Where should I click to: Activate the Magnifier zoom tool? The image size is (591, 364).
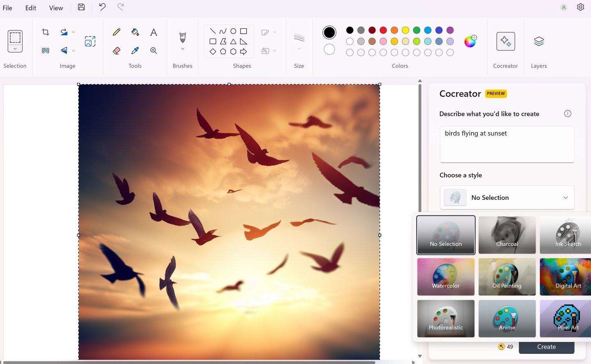tap(153, 50)
